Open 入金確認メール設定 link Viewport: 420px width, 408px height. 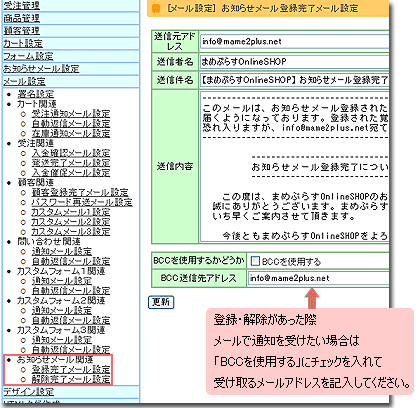(71, 153)
